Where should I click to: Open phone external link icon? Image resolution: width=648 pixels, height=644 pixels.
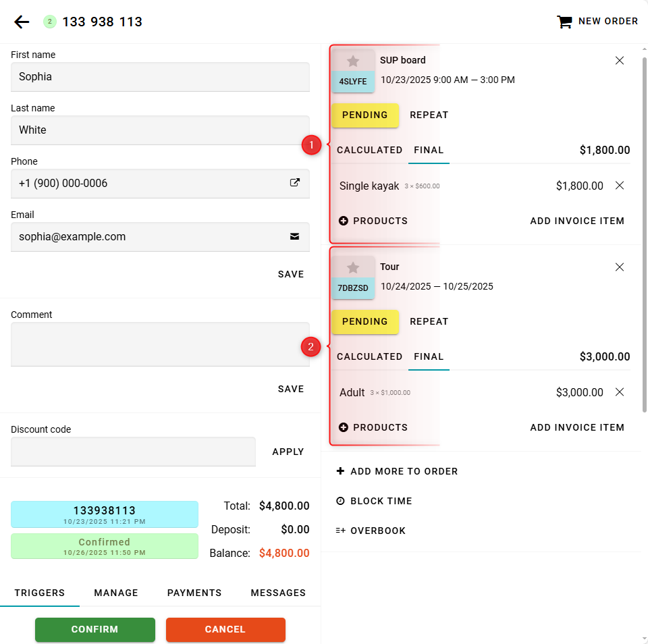tap(294, 183)
